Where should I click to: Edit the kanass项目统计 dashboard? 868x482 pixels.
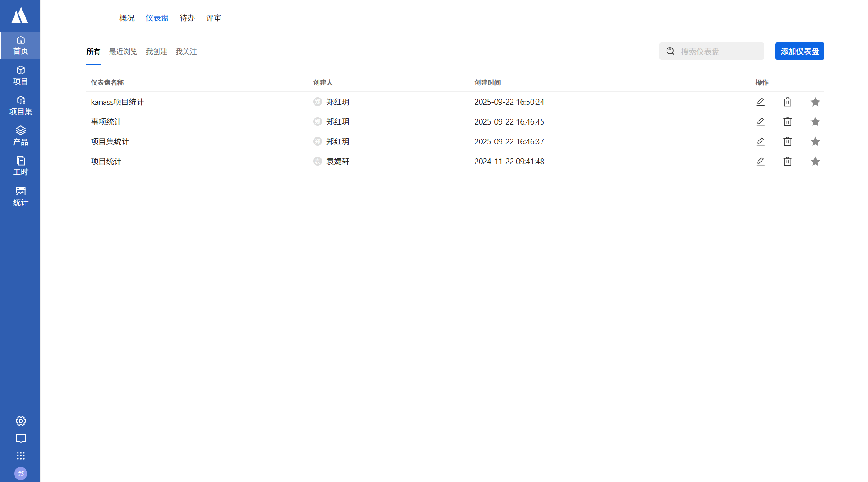760,102
